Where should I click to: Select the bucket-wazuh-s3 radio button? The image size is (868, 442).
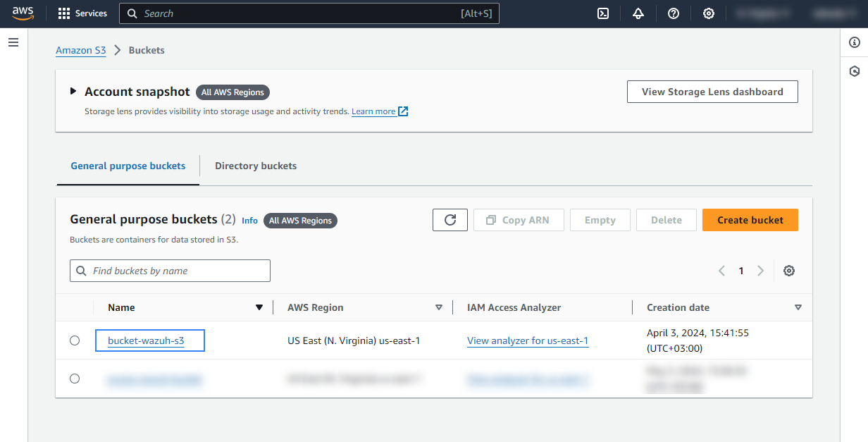pos(75,340)
